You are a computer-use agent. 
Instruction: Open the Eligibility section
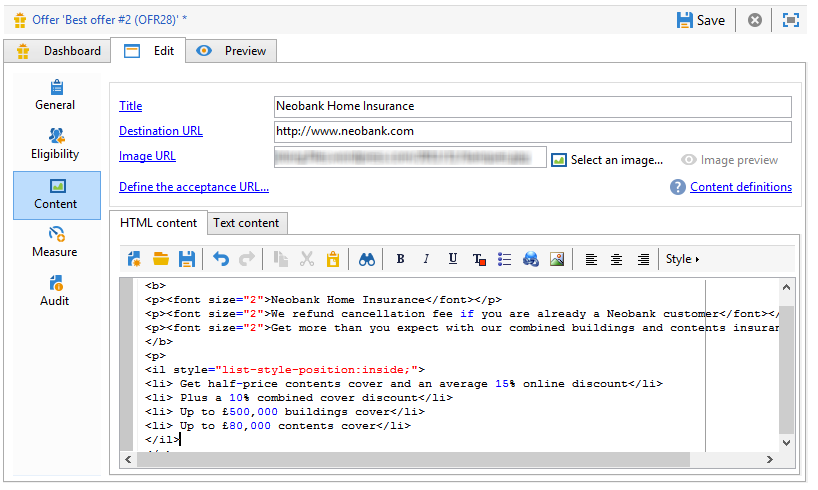tap(55, 144)
